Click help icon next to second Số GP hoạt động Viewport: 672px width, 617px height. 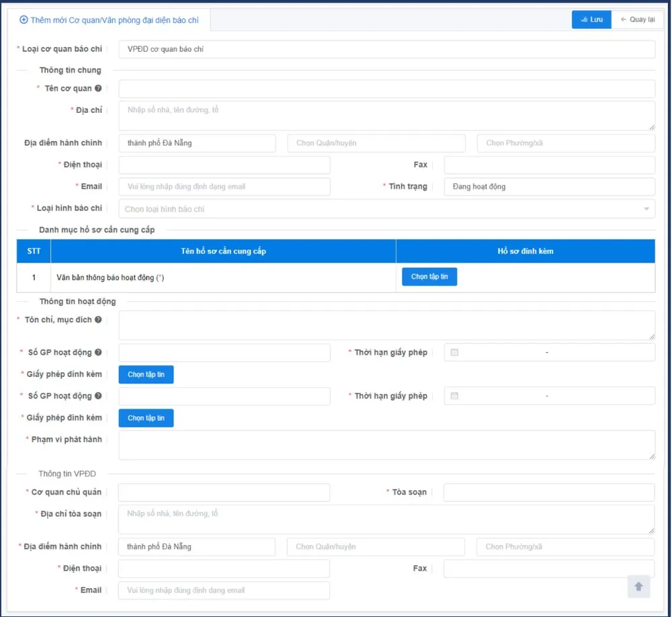pyautogui.click(x=99, y=397)
